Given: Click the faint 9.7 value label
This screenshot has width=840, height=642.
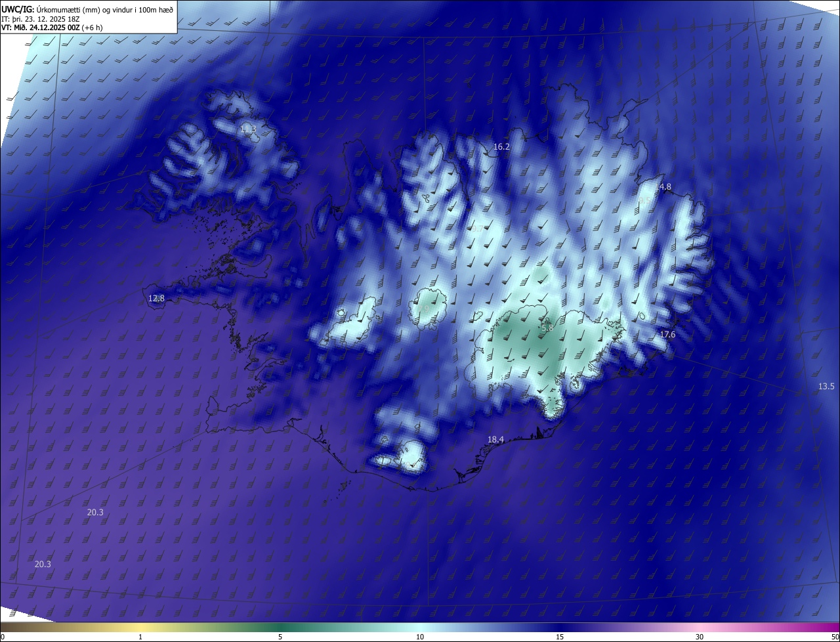Looking at the screenshot, I should [477, 228].
